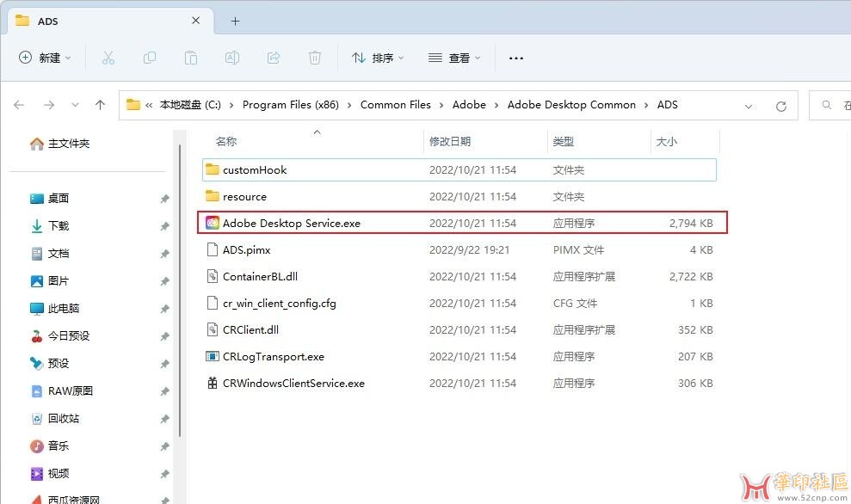Expand the address bar history dropdown
Screen dimensions: 851x504
coord(749,107)
